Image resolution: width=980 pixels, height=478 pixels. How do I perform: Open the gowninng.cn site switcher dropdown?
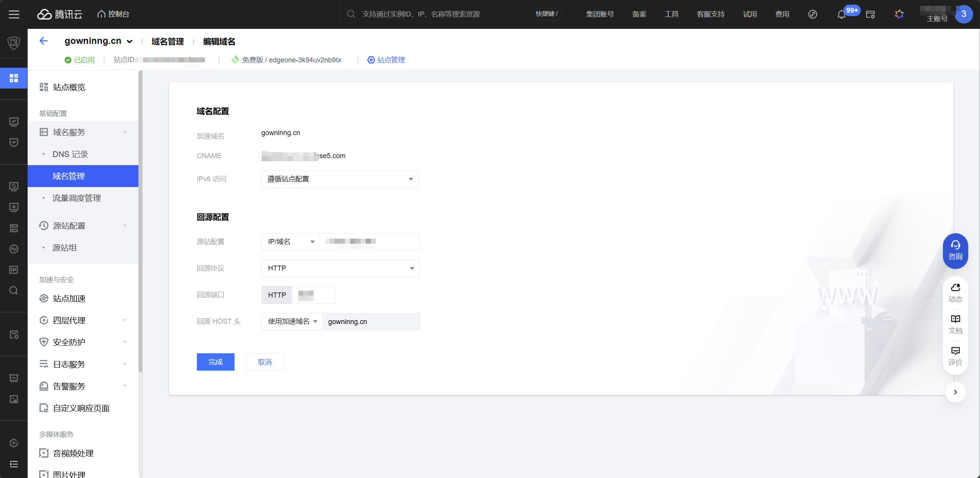pos(130,41)
